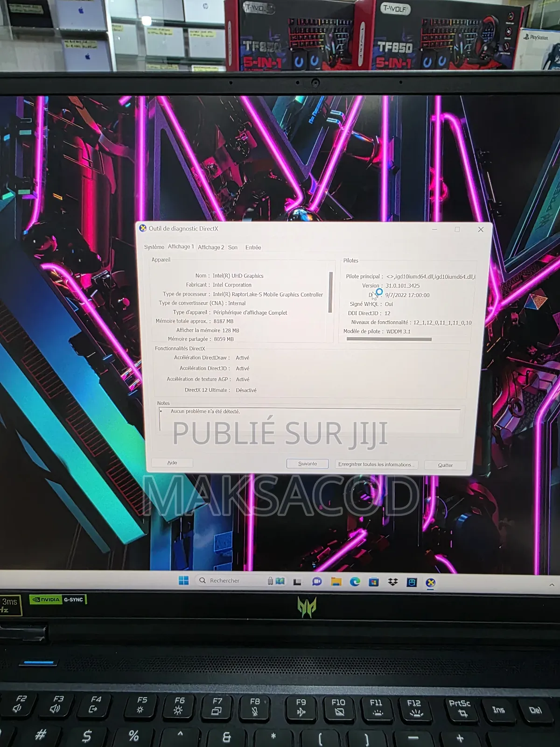Click the driver date 9/7/2022 17:00:00
Viewport: 560px width, 747px height.
[407, 295]
